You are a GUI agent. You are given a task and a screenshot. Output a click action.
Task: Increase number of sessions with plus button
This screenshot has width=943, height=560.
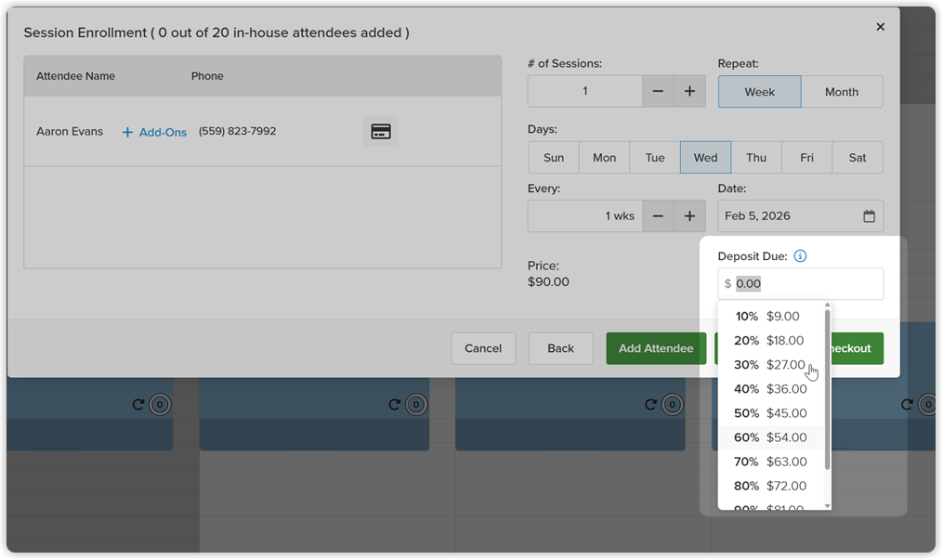(x=689, y=91)
